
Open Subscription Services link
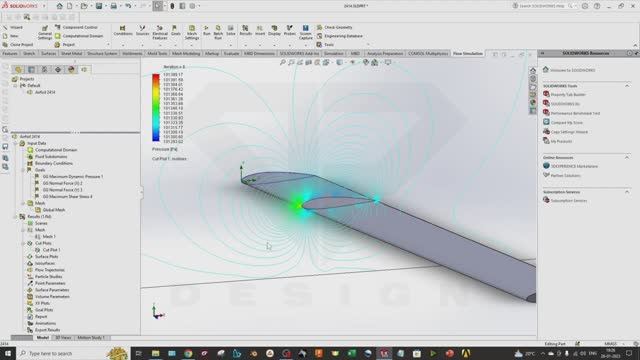tap(564, 200)
